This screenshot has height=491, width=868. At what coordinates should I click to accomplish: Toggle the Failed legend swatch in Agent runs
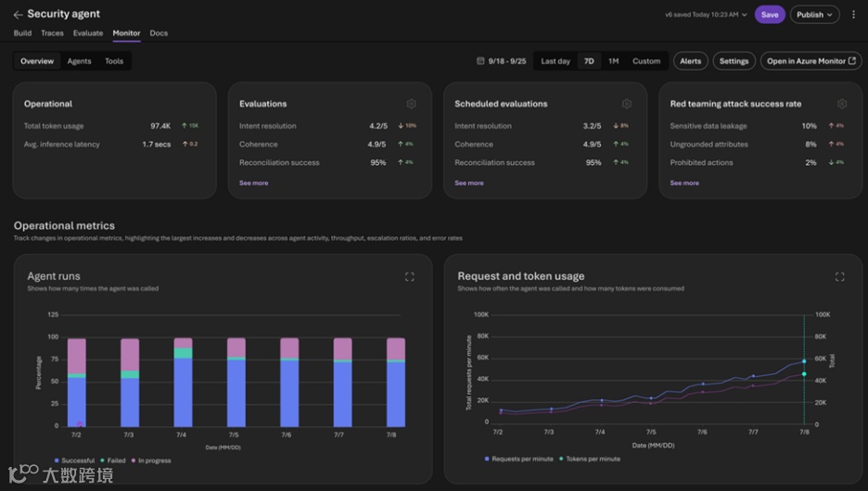pyautogui.click(x=102, y=460)
